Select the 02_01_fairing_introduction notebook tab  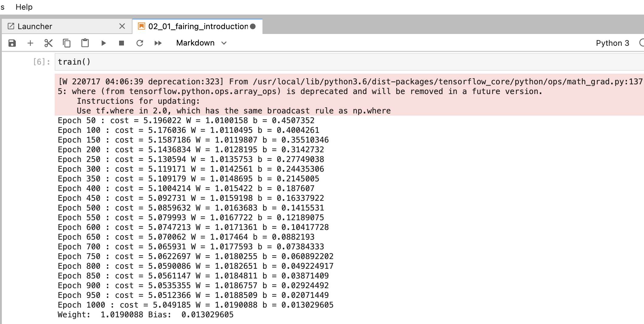(x=197, y=26)
